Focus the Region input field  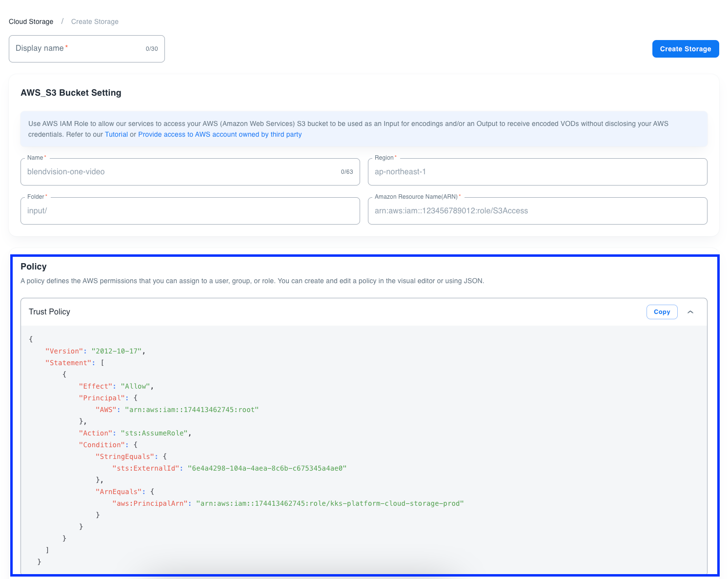click(537, 172)
